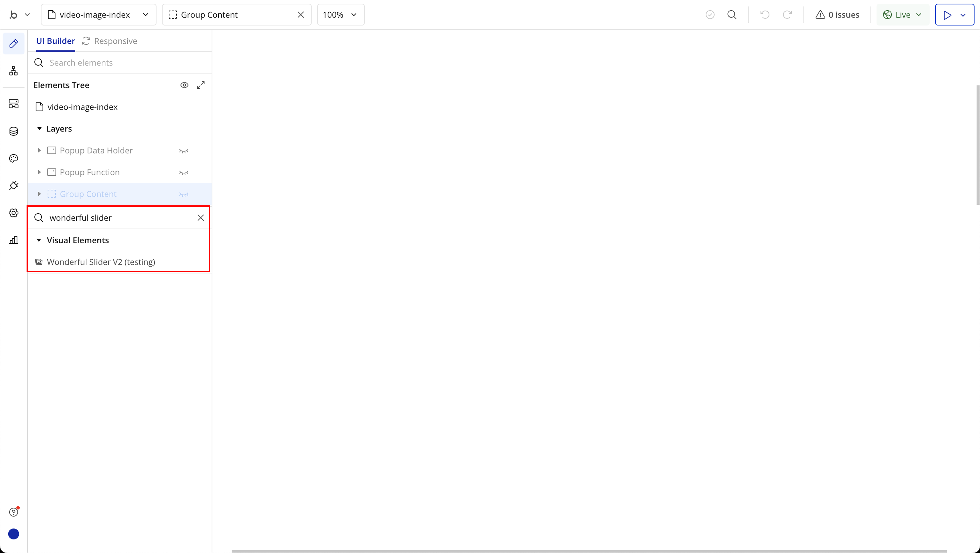Click the 0 issues button
Viewport: 980px width, 553px height.
point(837,15)
